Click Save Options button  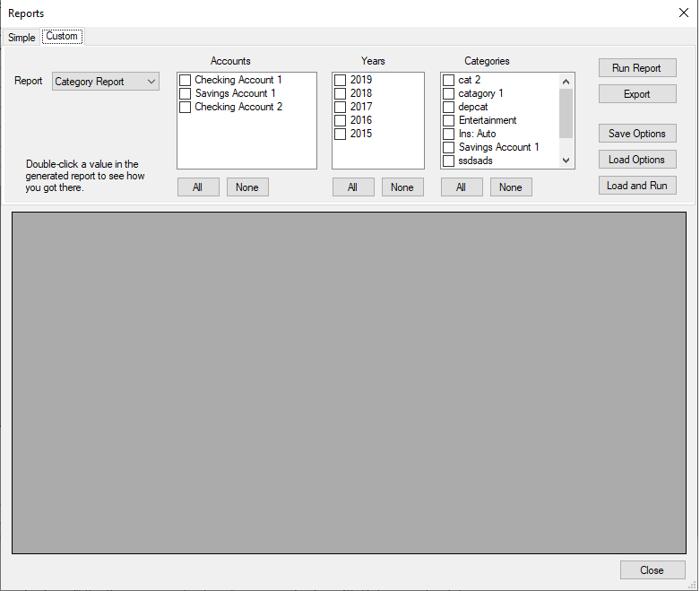636,134
